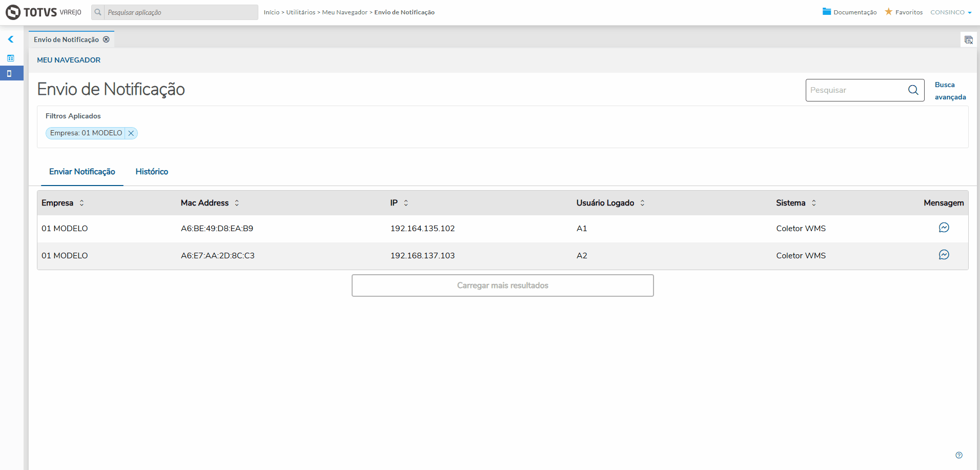The width and height of the screenshot is (980, 470).
Task: Click 01 MODELO in the A1 row
Action: click(65, 229)
